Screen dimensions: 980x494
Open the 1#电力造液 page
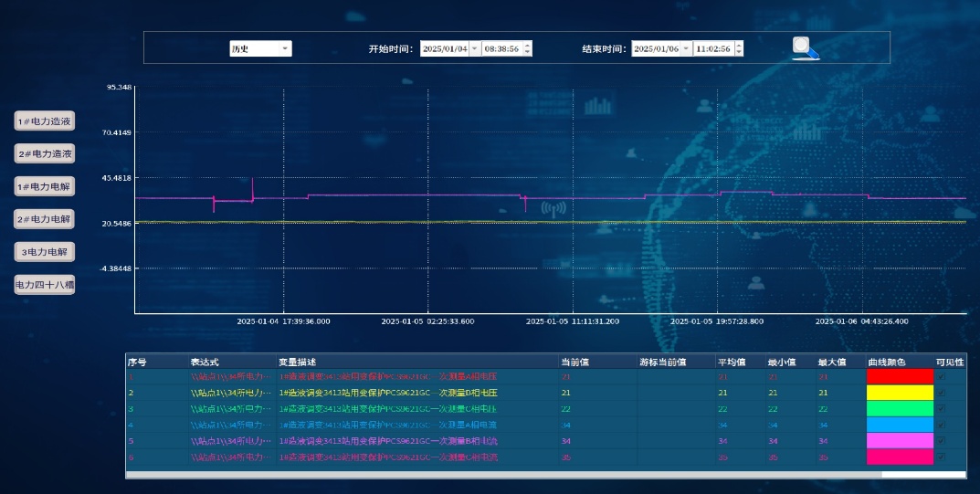[45, 121]
